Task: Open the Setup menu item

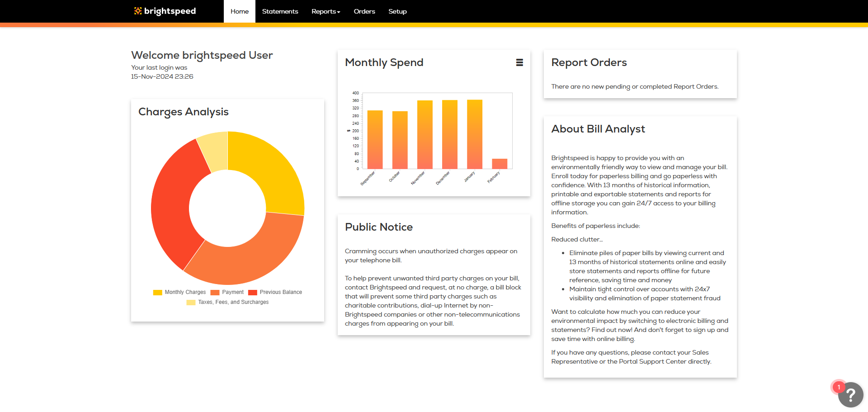Action: click(x=397, y=11)
